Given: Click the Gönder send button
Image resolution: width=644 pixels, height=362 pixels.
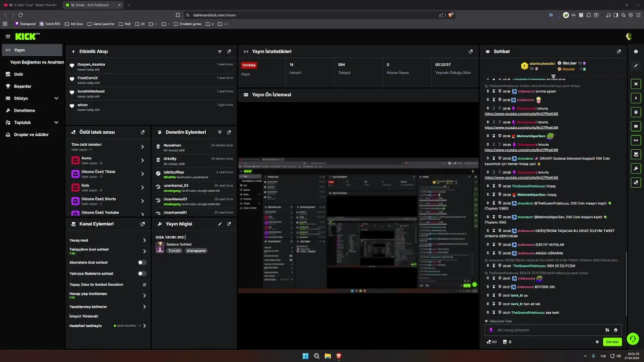Looking at the screenshot, I should click(x=612, y=342).
